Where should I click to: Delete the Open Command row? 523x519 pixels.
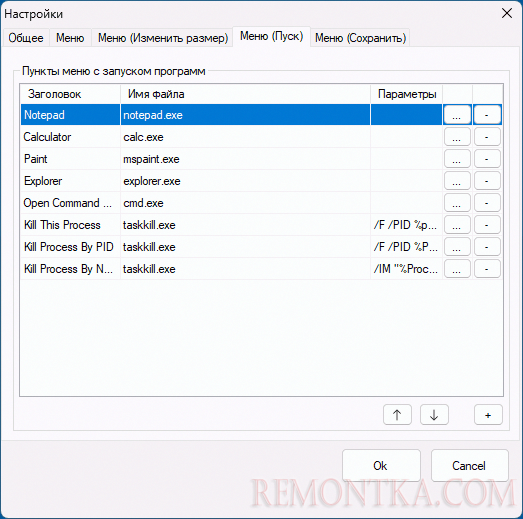click(487, 203)
